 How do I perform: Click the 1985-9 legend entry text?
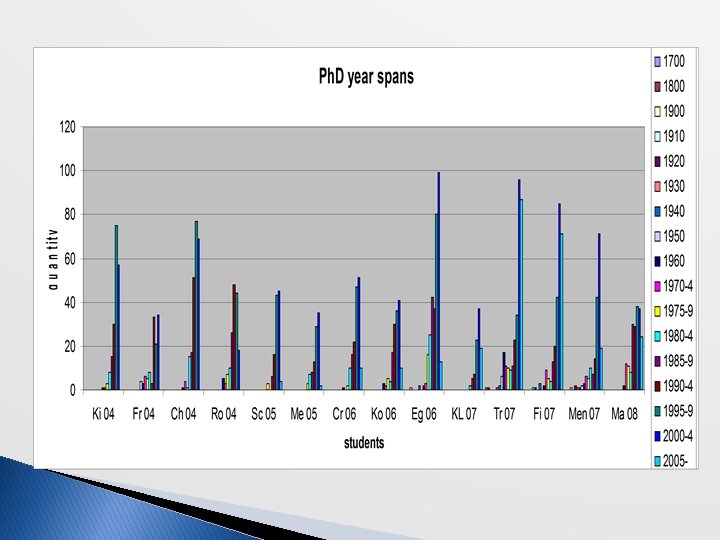click(678, 361)
